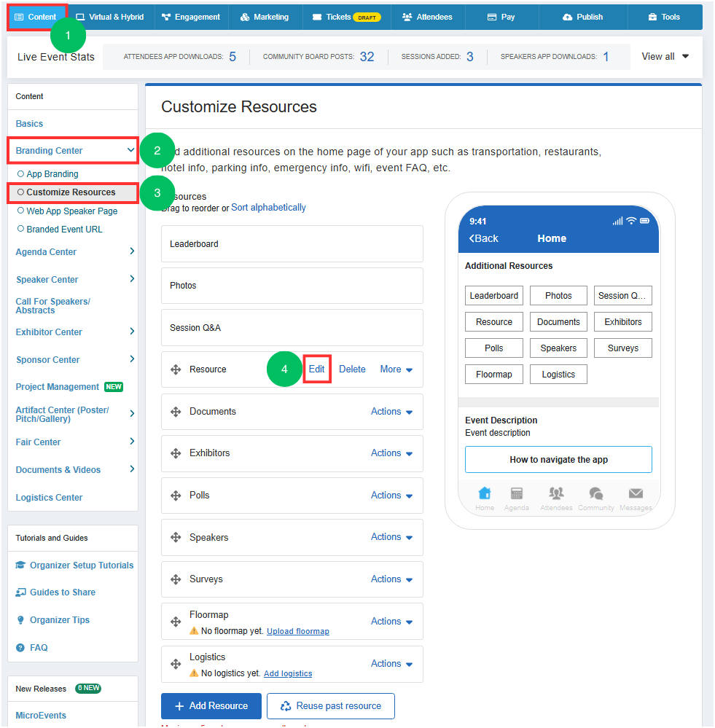Open Actions dropdown for Documents
Viewport: 715px width, 728px height.
[391, 411]
